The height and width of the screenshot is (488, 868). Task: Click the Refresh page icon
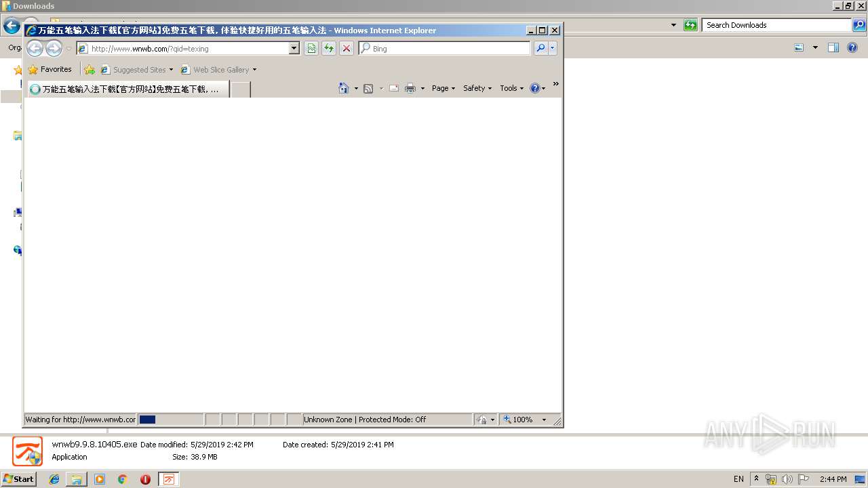[x=329, y=48]
